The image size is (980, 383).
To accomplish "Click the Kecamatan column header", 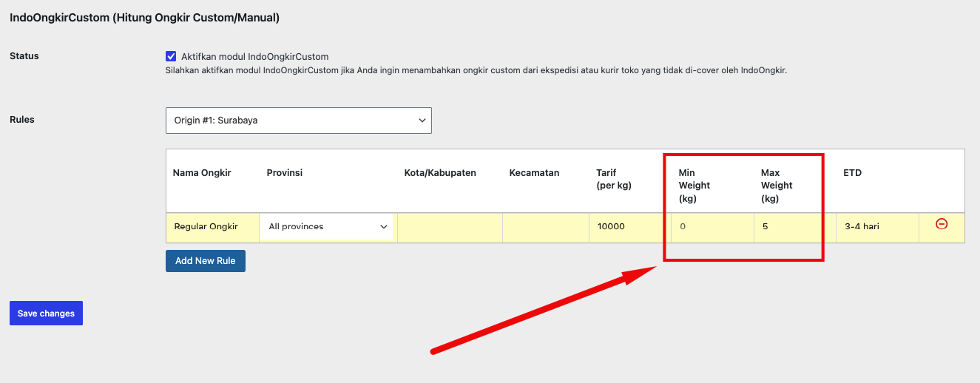I will 534,173.
